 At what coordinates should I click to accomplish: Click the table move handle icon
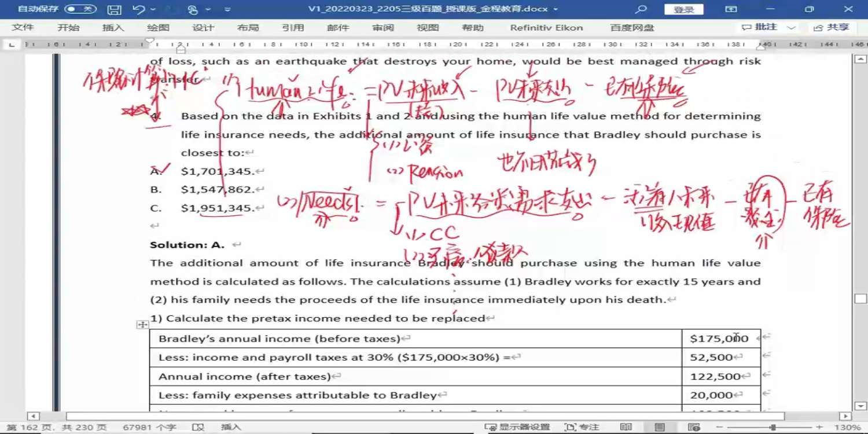coord(142,325)
